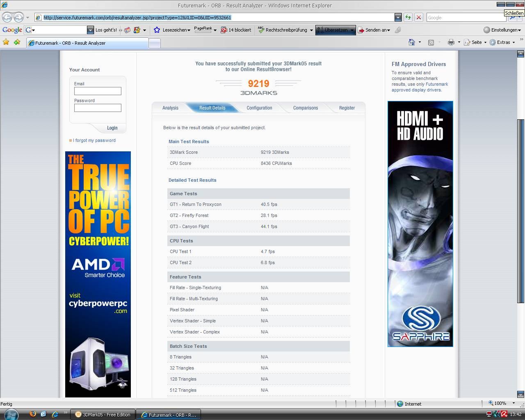525x420 pixels.
Task: Click the search magnifier button in IE search box
Action: point(512,18)
